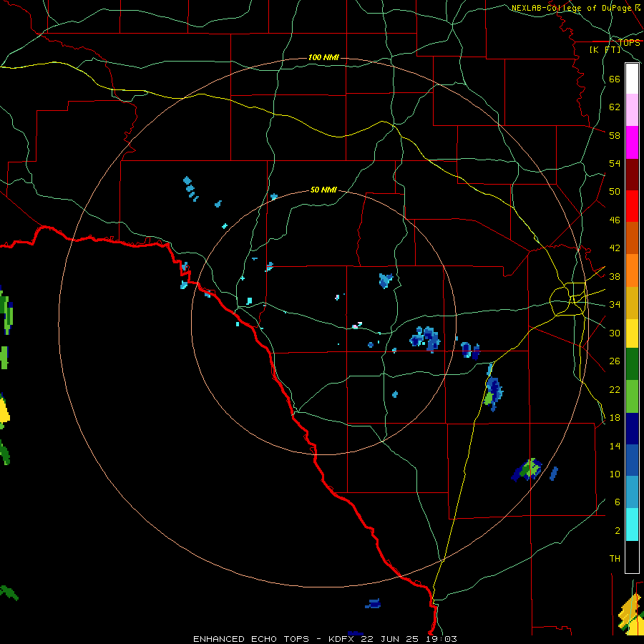Click the '42' legend value
The height and width of the screenshot is (644, 644).
[615, 248]
